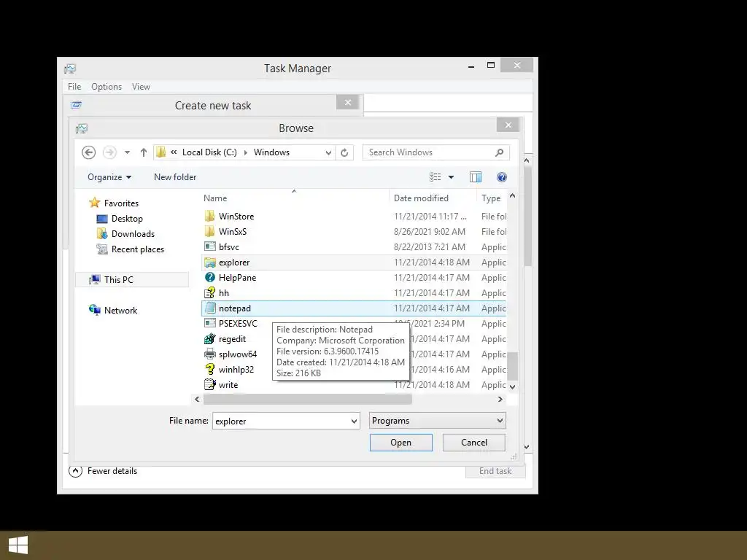This screenshot has width=747, height=560.
Task: Sort files by the Name column
Action: click(x=215, y=198)
